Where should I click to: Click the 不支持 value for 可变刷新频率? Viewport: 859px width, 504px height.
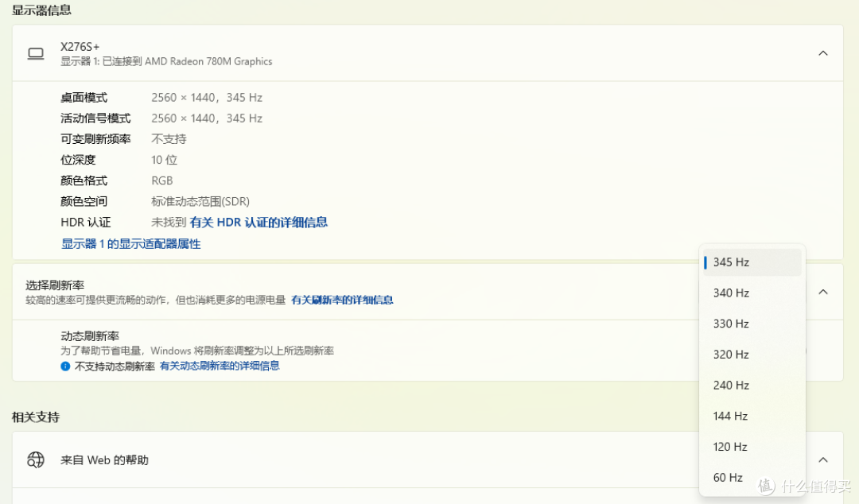tap(169, 139)
